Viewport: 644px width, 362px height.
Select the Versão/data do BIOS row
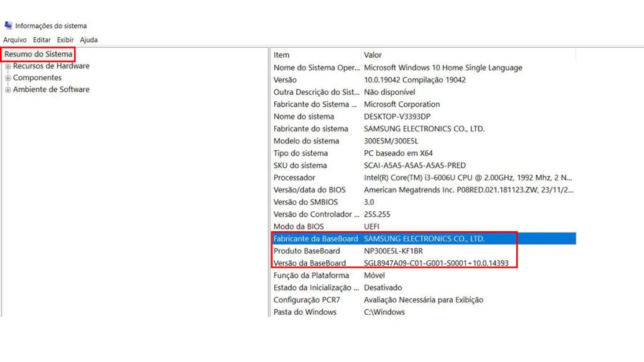[x=423, y=190]
